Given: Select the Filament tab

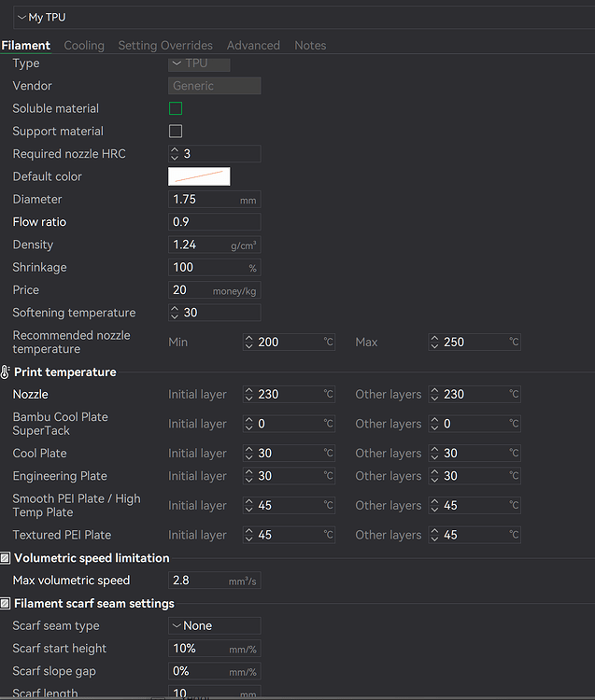Looking at the screenshot, I should pos(25,46).
